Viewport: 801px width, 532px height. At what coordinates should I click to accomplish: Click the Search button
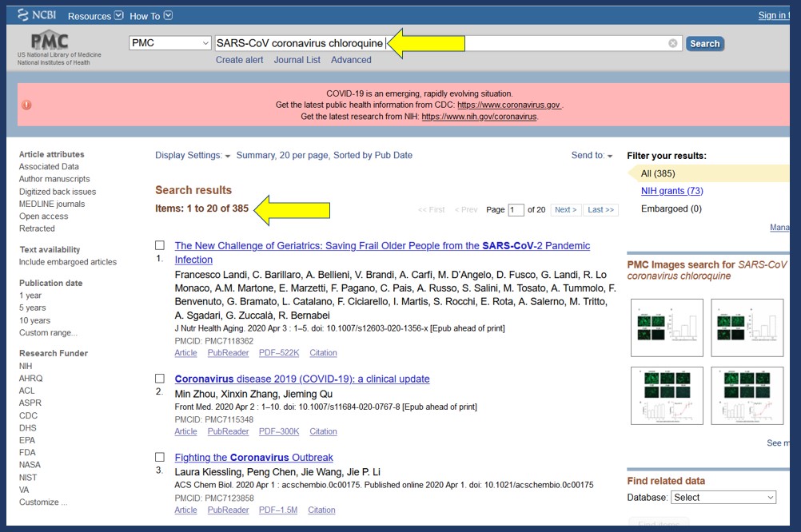pos(704,44)
